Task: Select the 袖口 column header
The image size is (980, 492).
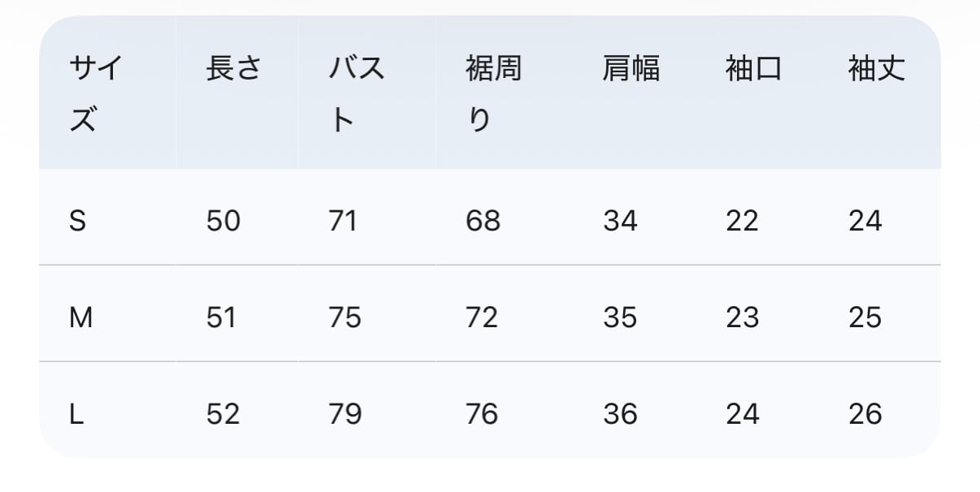Action: point(753,68)
